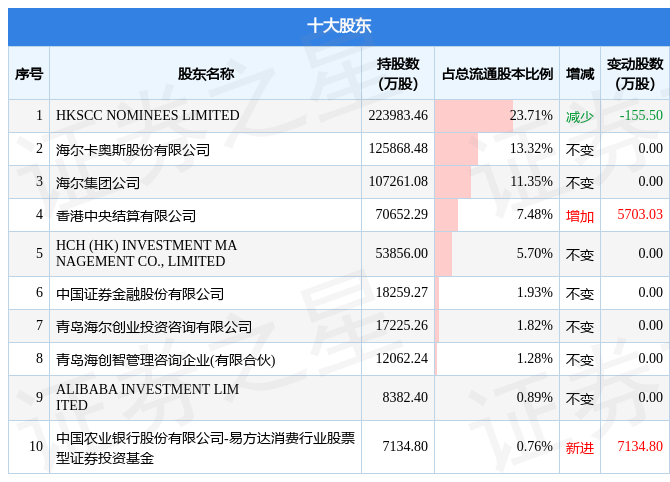Screen dimensions: 670x482
Task: Click the 持股数(万股) column header
Action: pyautogui.click(x=398, y=74)
